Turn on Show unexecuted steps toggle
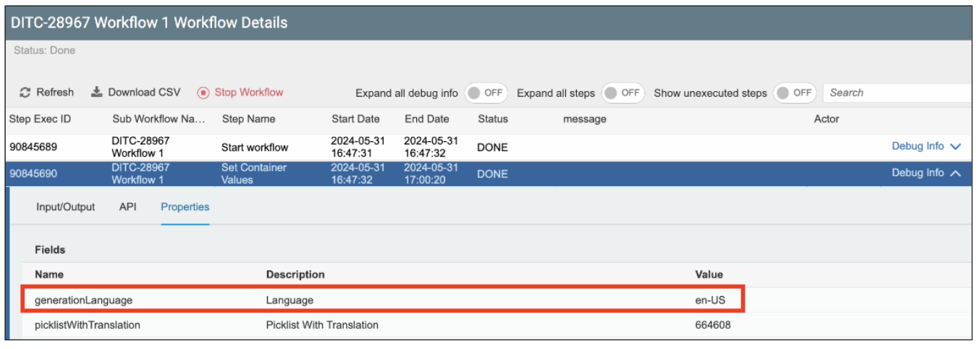Viewport: 980px width, 349px height. pyautogui.click(x=794, y=93)
